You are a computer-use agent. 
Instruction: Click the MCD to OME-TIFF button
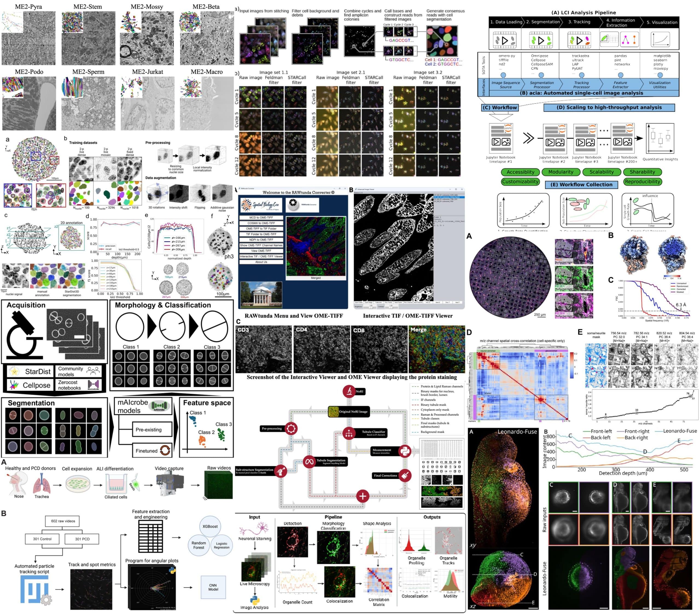(261, 217)
